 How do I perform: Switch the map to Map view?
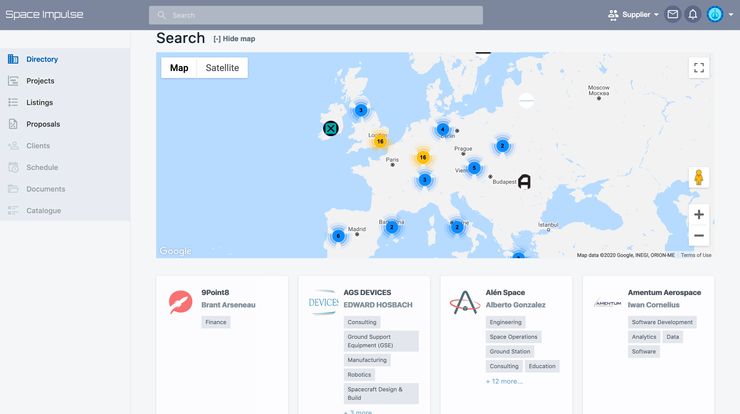tap(179, 68)
